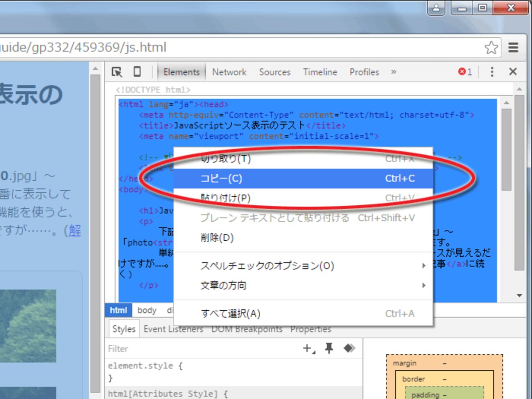Image resolution: width=532 pixels, height=399 pixels.
Task: Switch to the Network tab
Action: (x=229, y=72)
